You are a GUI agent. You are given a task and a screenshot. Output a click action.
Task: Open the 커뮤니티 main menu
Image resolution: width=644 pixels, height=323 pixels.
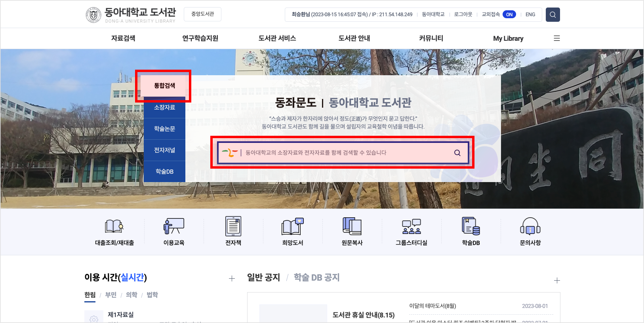point(431,38)
